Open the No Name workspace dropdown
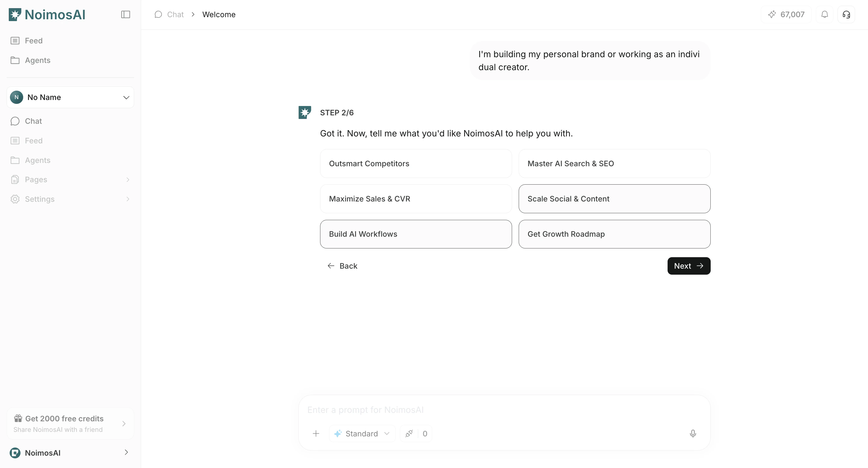This screenshot has height=468, width=868. click(x=71, y=97)
